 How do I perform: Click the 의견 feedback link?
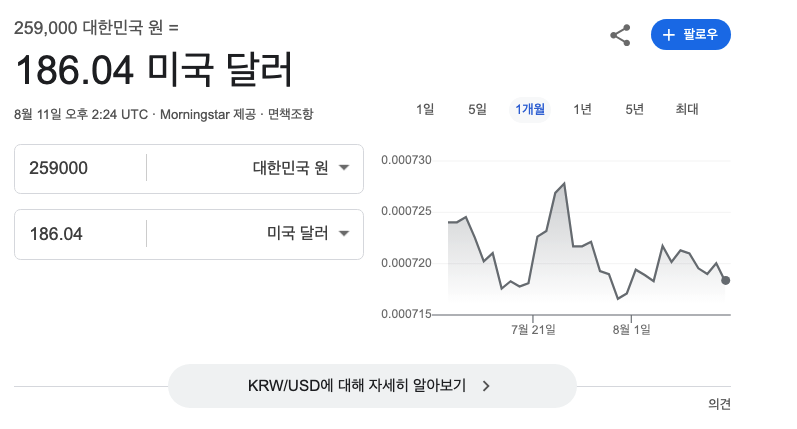tap(719, 404)
